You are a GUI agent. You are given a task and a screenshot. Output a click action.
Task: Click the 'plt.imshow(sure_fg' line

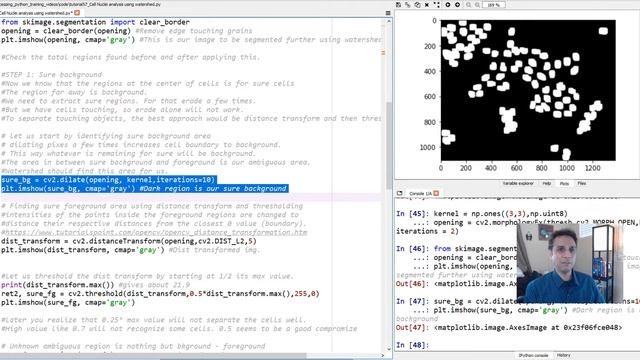click(68, 302)
